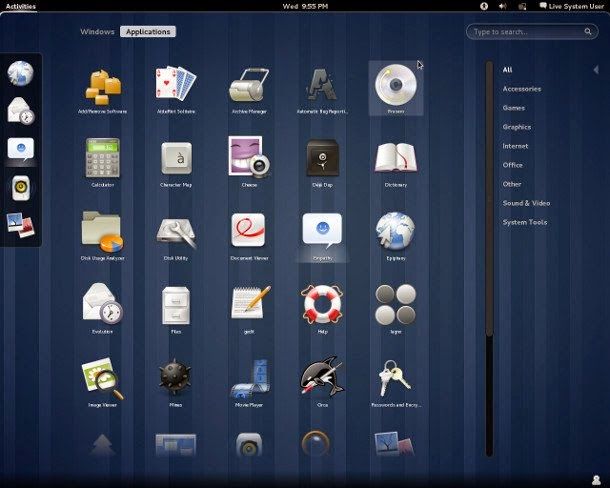
Task: Open the volume indicator
Action: [x=502, y=6]
